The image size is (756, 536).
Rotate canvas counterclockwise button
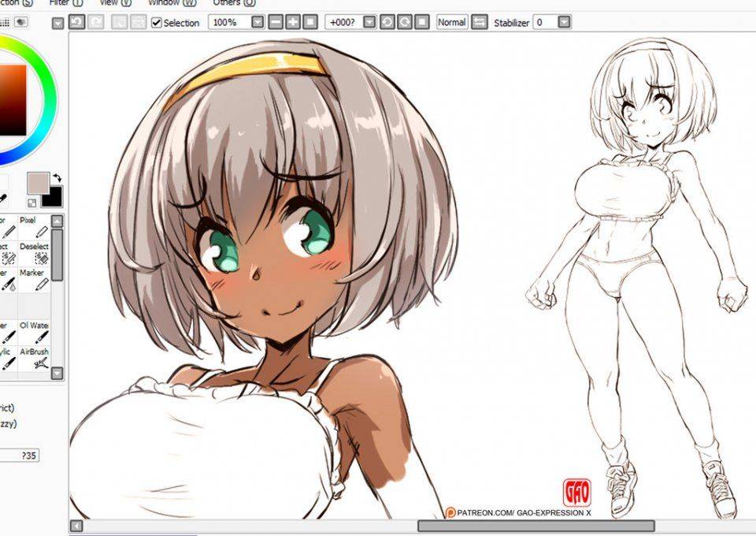coord(387,22)
